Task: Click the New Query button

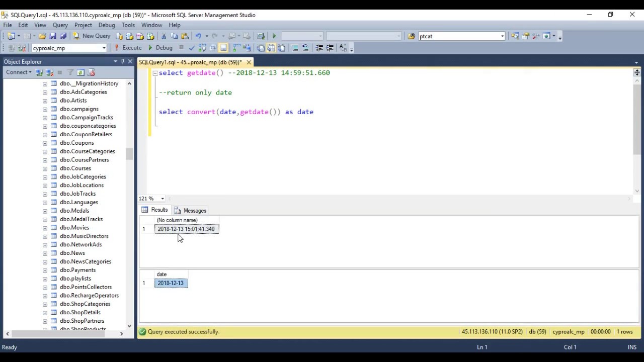Action: pyautogui.click(x=92, y=36)
